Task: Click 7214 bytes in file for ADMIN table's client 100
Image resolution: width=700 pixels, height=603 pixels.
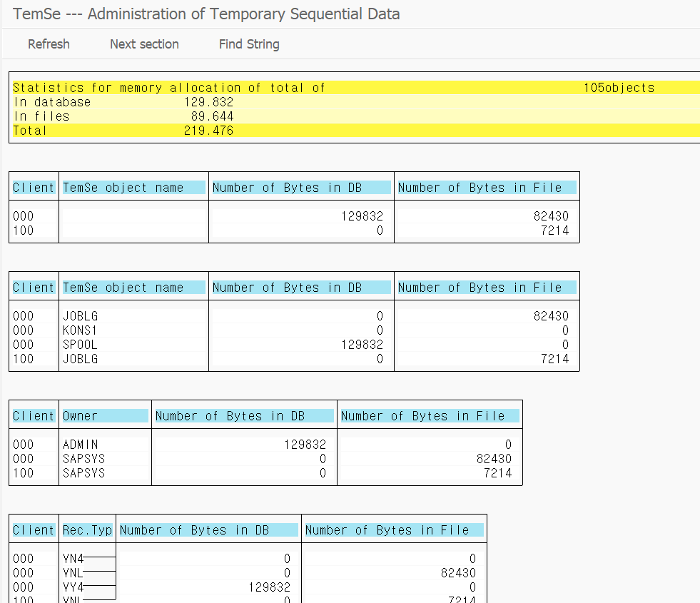Action: click(x=498, y=473)
